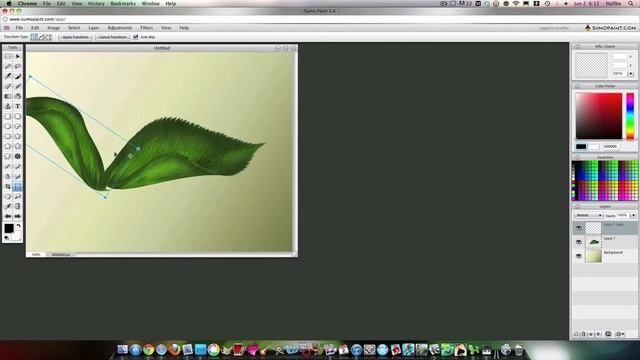The width and height of the screenshot is (640, 360).
Task: Collapse the Info / Zoom panel
Action: coord(578,47)
